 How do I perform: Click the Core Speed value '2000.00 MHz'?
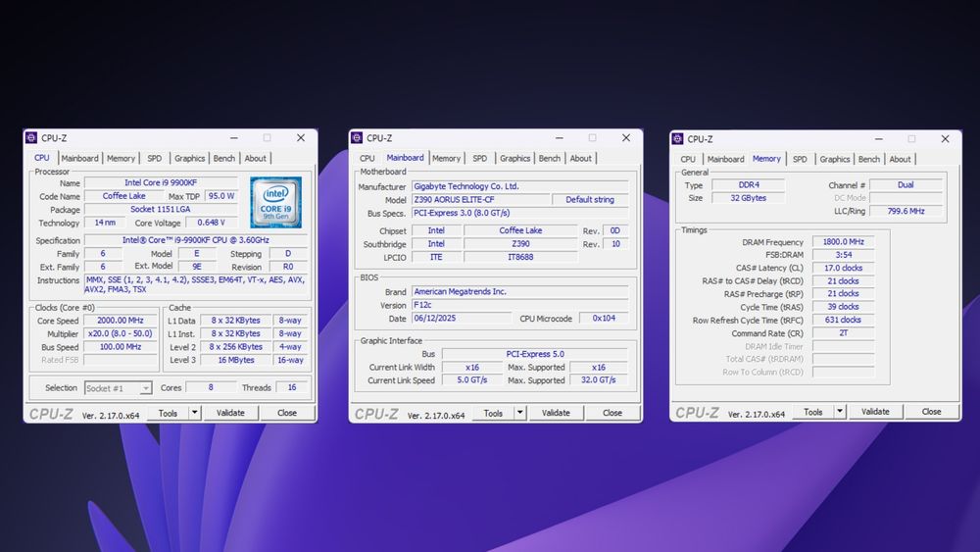(x=121, y=320)
